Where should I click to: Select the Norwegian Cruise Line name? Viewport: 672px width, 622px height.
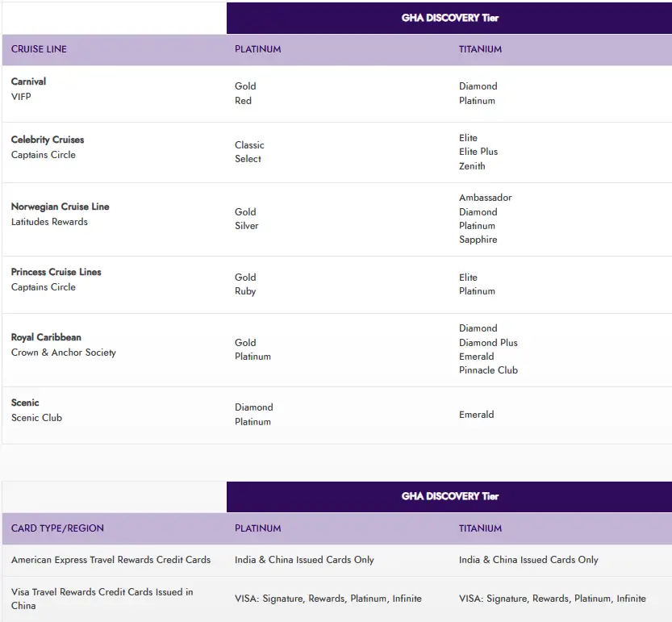pyautogui.click(x=60, y=207)
